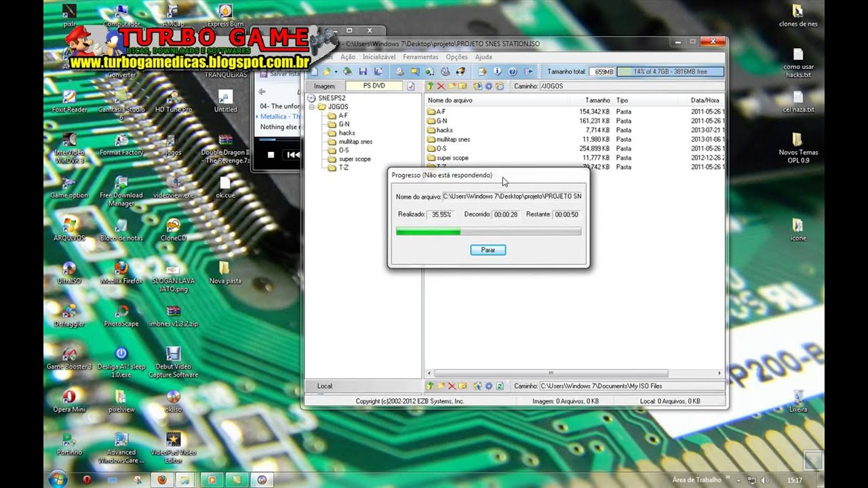Open the clones de nes folder on desktop

click(798, 15)
